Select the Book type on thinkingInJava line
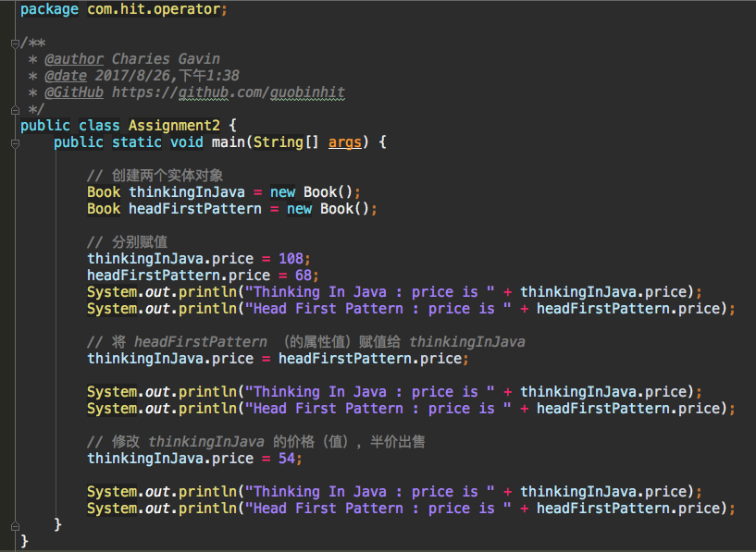This screenshot has height=552, width=756. 102,191
